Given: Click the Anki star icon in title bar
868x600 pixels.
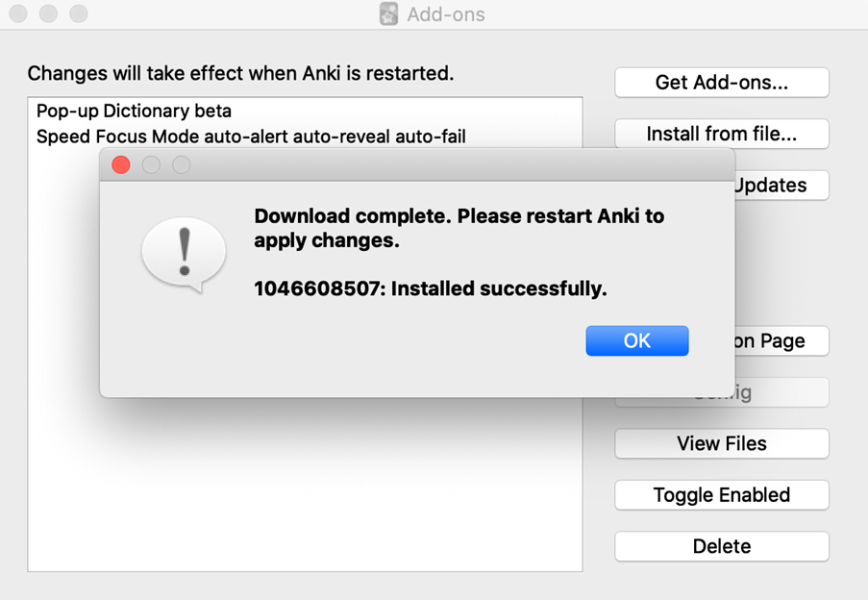Looking at the screenshot, I should tap(388, 13).
